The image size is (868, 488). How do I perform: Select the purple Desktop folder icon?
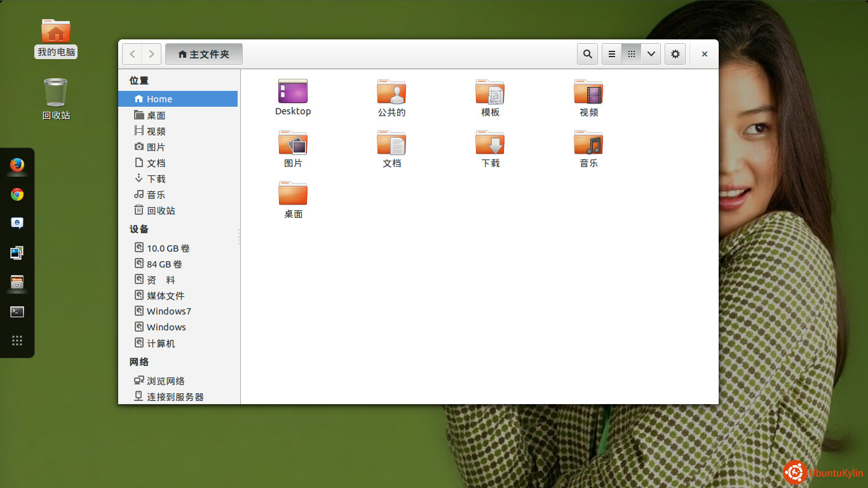point(293,97)
